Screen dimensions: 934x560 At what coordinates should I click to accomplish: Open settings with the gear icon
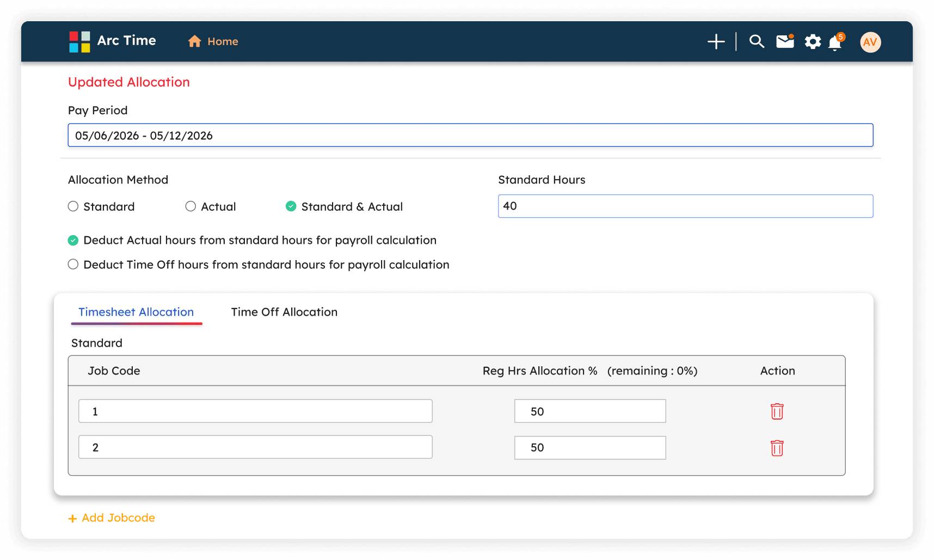(813, 42)
